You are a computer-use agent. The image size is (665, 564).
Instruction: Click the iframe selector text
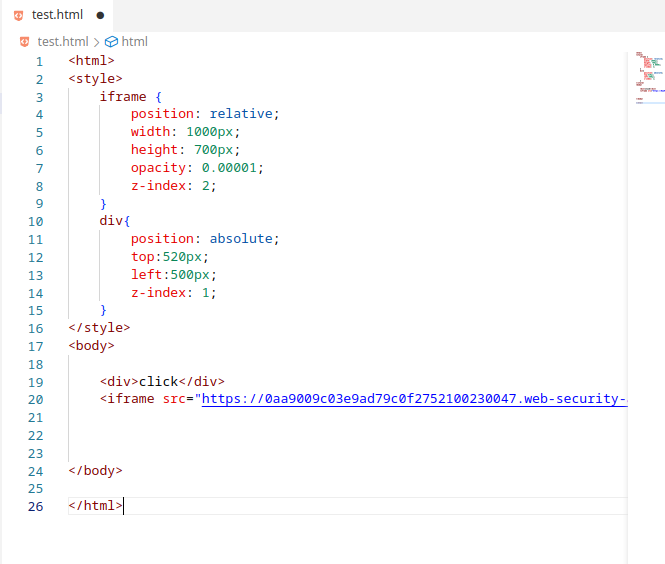[123, 97]
